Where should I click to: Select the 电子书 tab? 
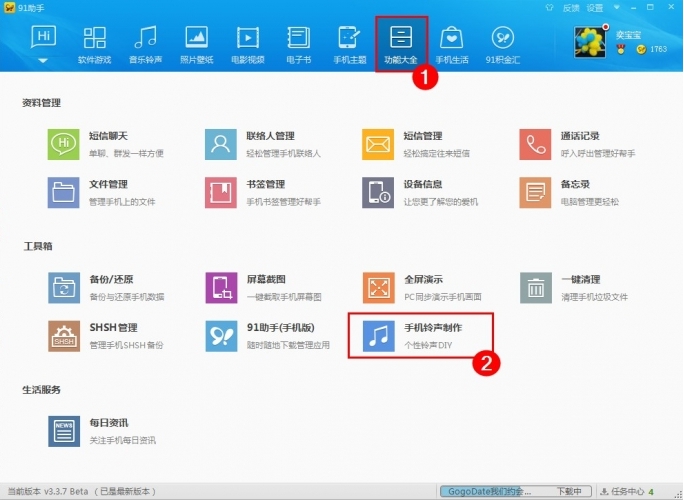pyautogui.click(x=299, y=45)
